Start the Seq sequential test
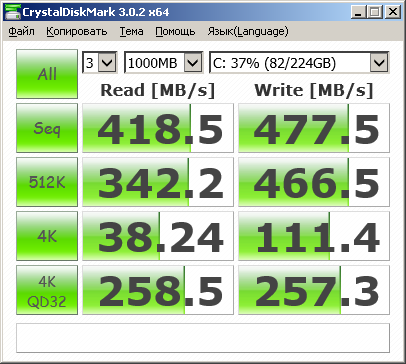Viewport: 406px width, 364px height. click(x=47, y=128)
